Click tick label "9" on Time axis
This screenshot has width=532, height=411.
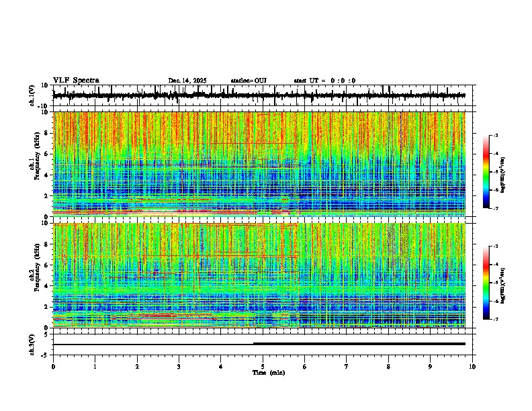[x=430, y=367]
